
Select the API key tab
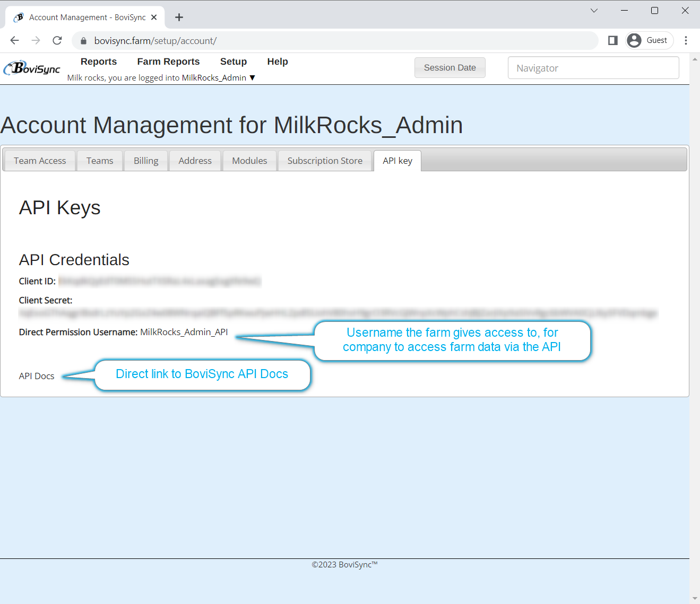(397, 161)
